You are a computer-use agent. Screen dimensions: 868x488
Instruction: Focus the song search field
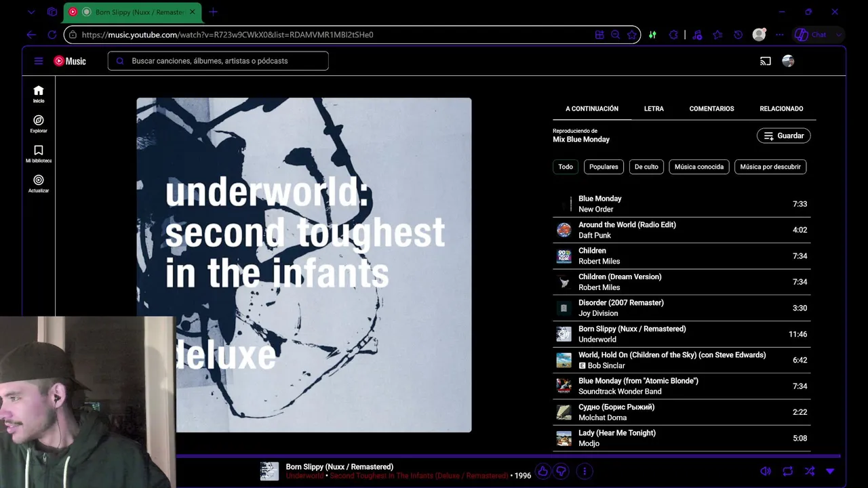coord(218,61)
